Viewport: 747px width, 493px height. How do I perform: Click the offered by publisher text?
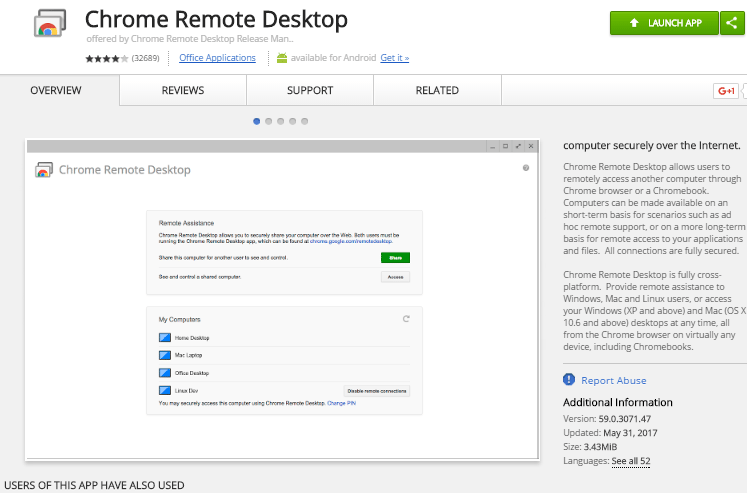(x=190, y=39)
